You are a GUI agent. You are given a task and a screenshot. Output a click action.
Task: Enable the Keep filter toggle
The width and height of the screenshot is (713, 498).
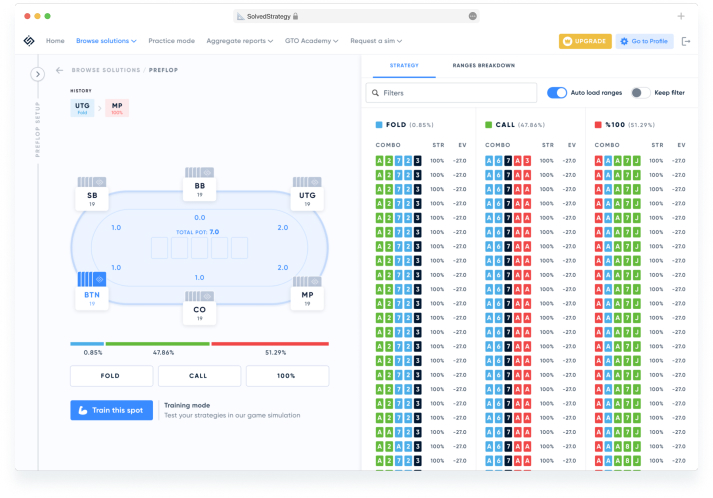click(x=637, y=92)
